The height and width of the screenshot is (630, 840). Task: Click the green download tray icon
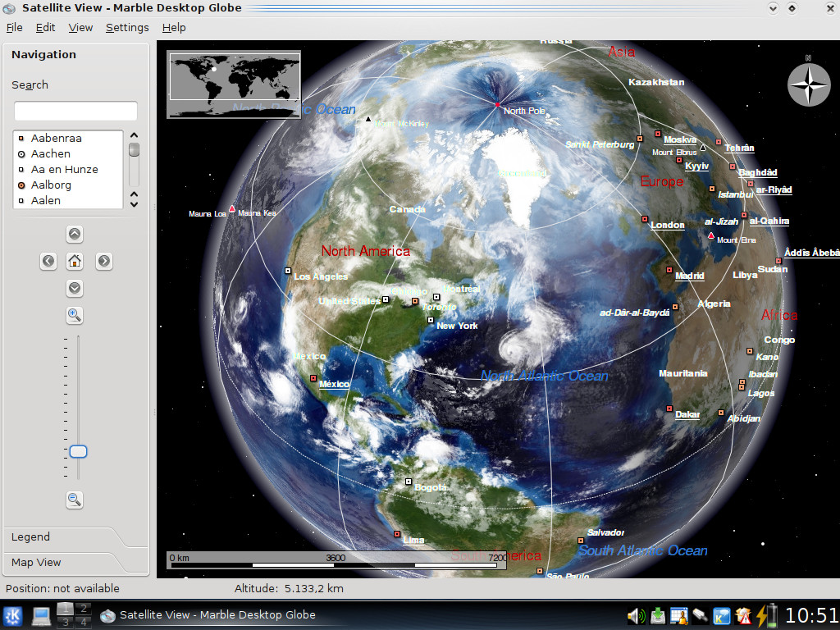pos(657,616)
